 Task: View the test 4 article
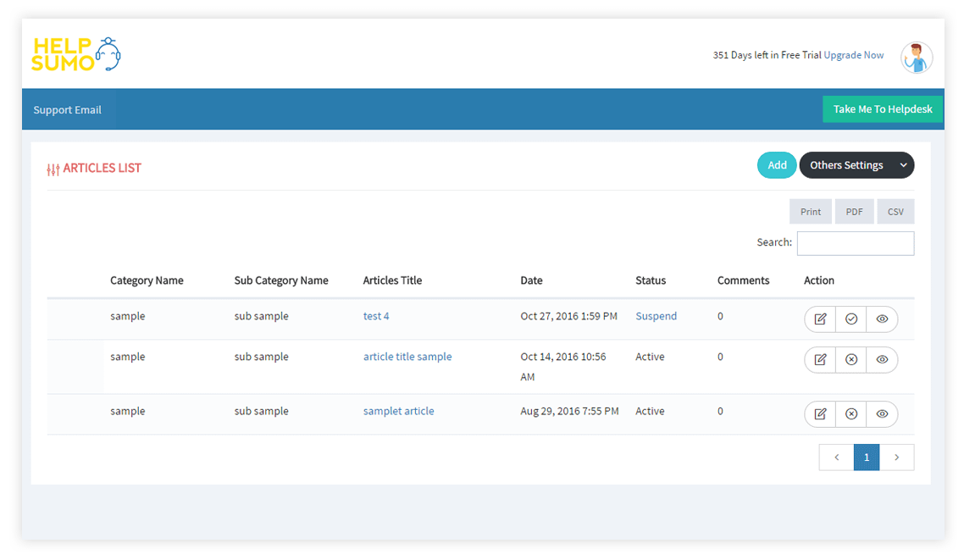(882, 319)
